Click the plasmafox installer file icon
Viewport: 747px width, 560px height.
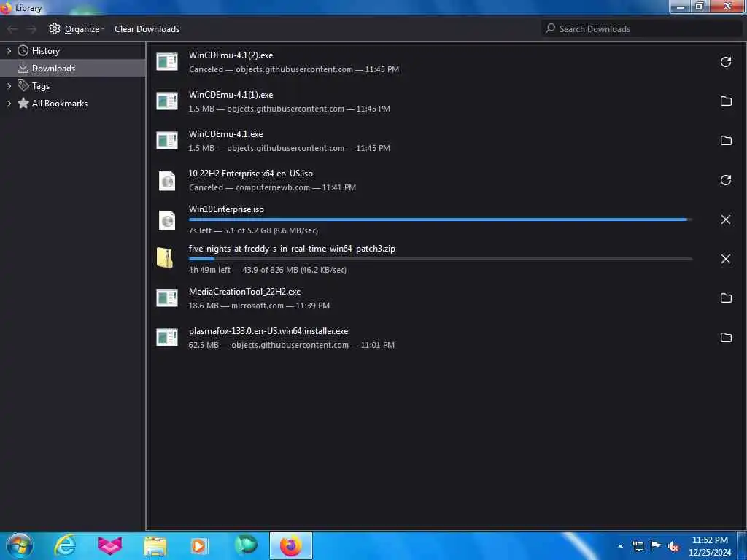click(167, 338)
